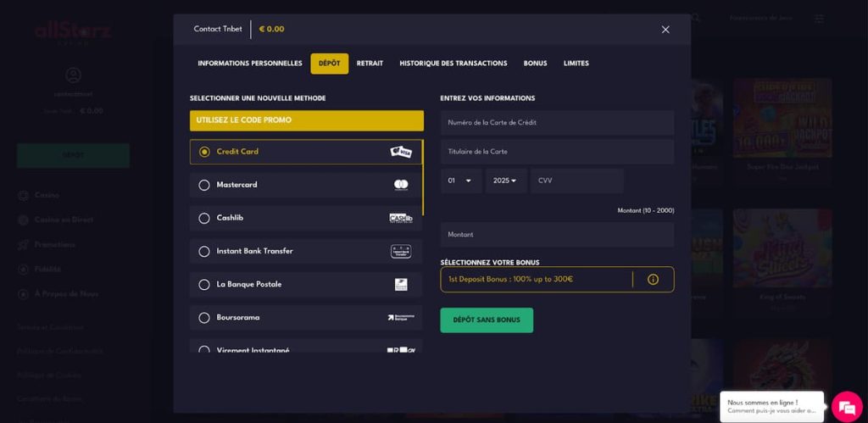Click the King of Sweets game thumbnail
This screenshot has height=423, width=868.
(782, 248)
